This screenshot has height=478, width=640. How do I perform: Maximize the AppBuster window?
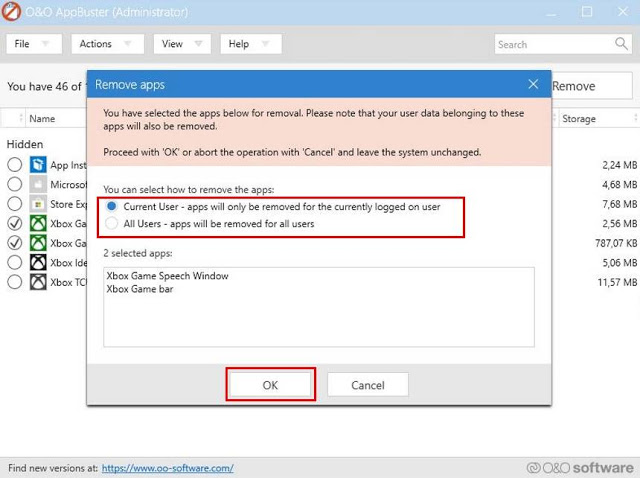[587, 11]
